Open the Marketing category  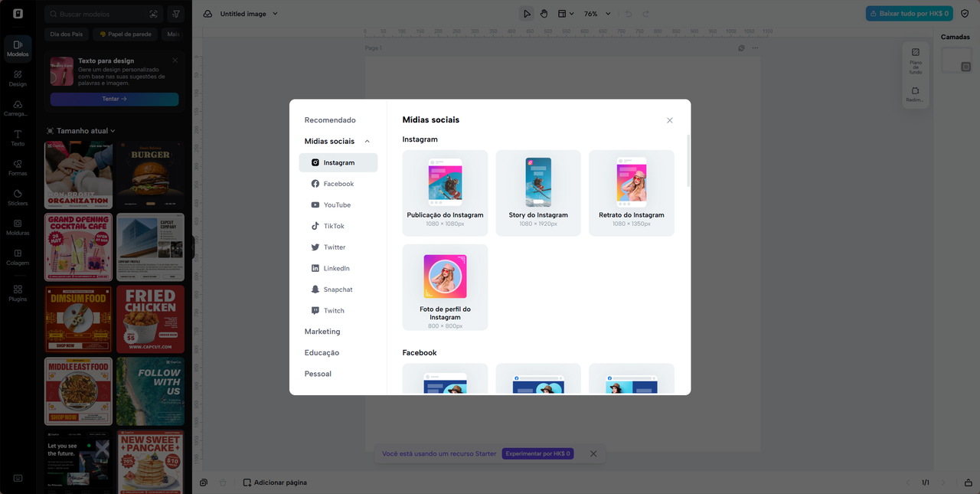[322, 332]
